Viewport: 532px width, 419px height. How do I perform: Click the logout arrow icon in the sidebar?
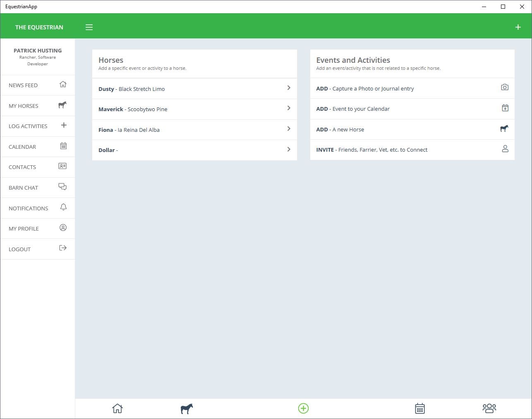point(63,248)
